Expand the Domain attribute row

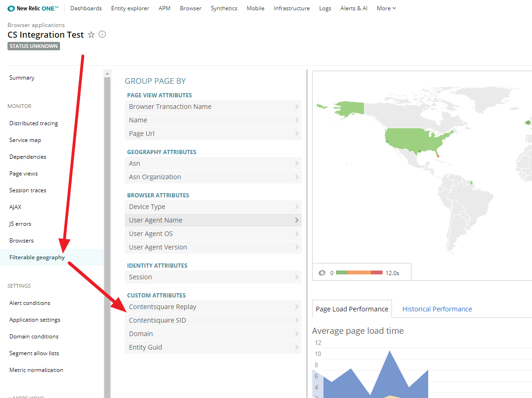[x=213, y=334]
